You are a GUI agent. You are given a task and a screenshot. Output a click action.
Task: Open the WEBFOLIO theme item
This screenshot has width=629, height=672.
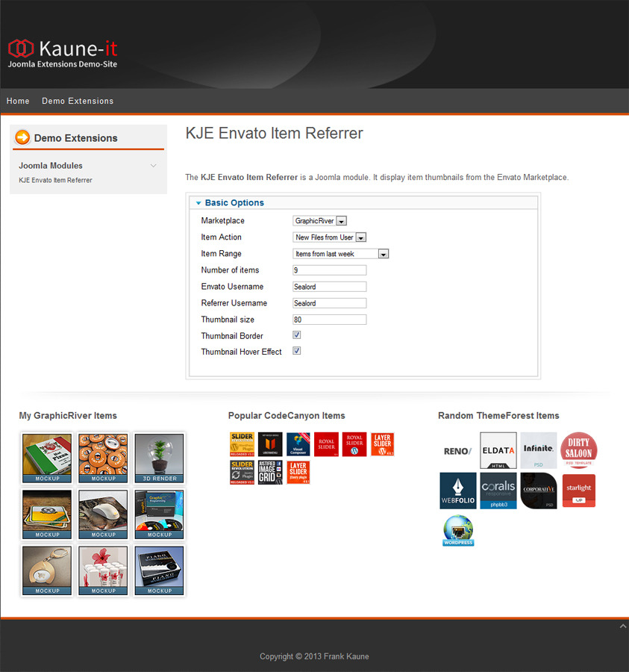click(457, 491)
